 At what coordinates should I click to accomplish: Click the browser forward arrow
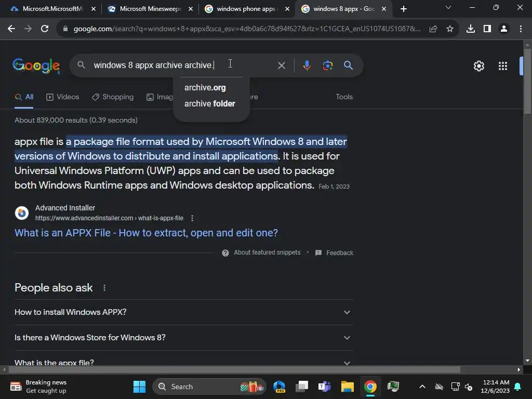(x=28, y=29)
